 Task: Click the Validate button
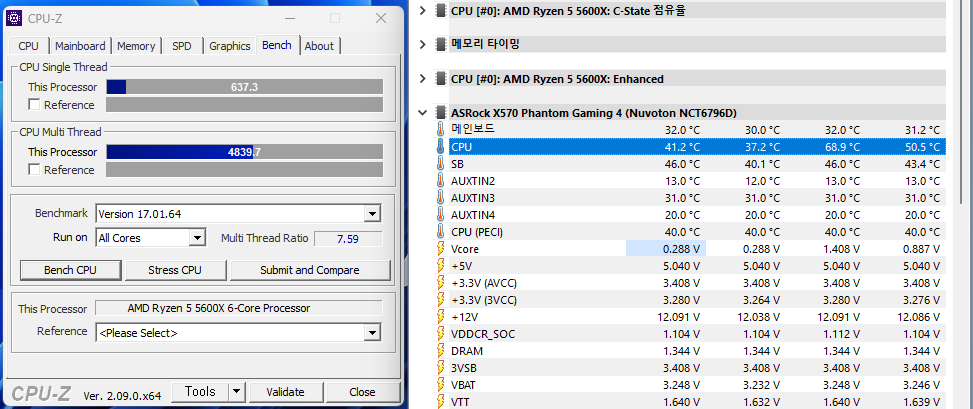coord(285,392)
